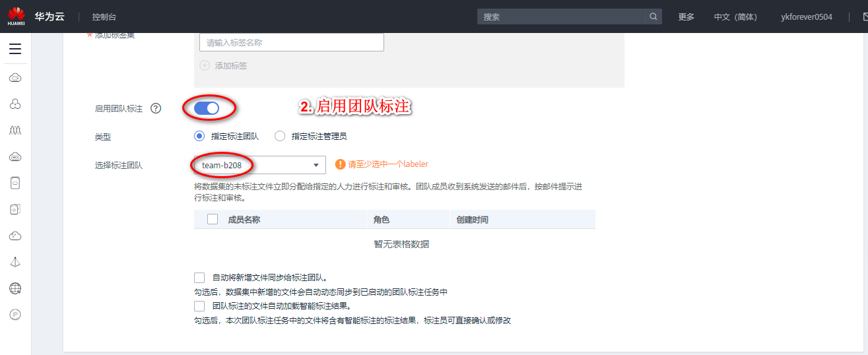Click the Huawei logo

coord(16,16)
